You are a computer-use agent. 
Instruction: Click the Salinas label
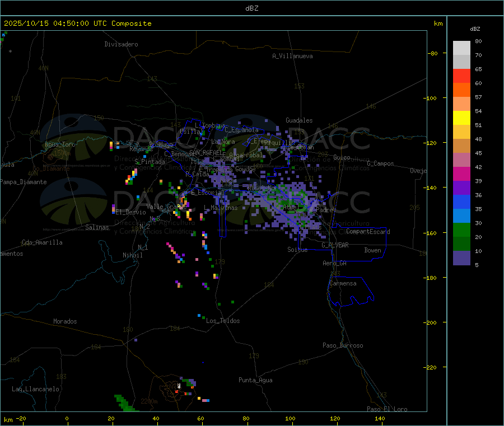point(97,227)
